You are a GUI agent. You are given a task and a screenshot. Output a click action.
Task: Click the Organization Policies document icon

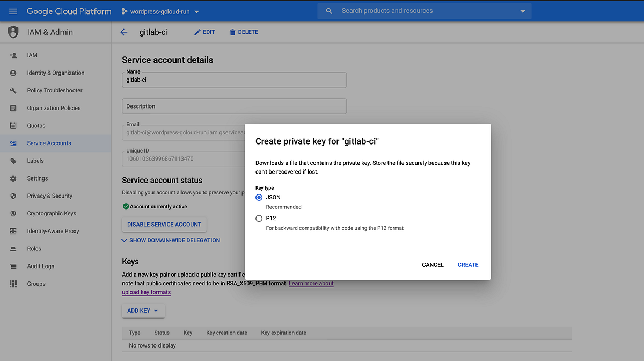pos(13,108)
